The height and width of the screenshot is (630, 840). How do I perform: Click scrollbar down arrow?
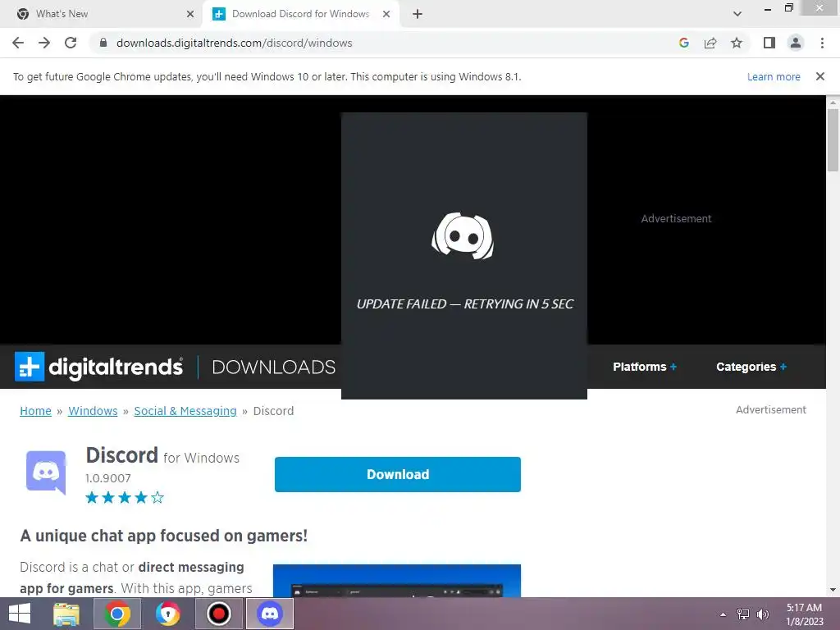pos(833,590)
